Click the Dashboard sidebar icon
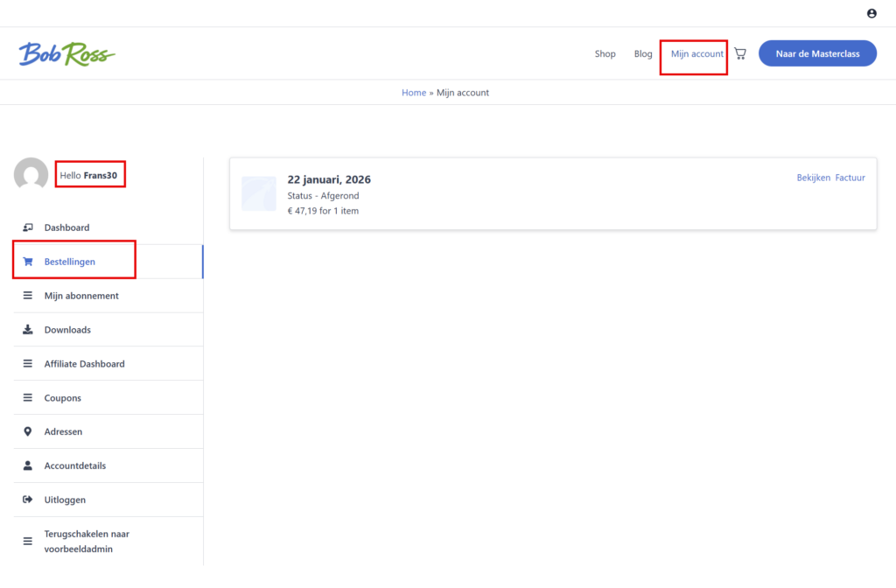Viewport: 896px width, 588px height. pyautogui.click(x=27, y=227)
